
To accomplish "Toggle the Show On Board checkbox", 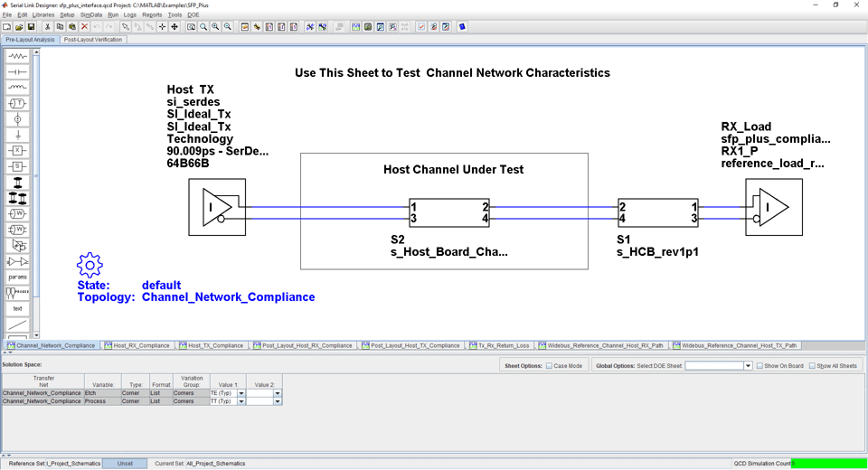I will pos(759,366).
